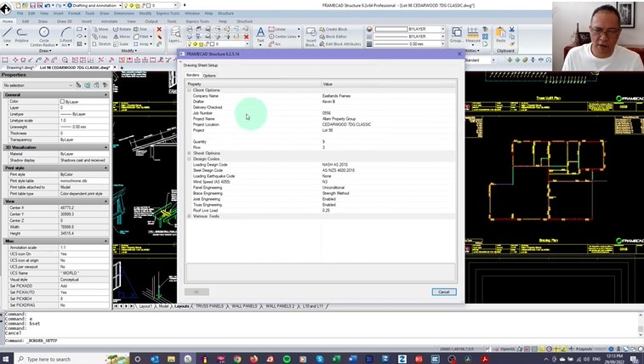Collapse the Print style section in Properties

[x=105, y=168]
